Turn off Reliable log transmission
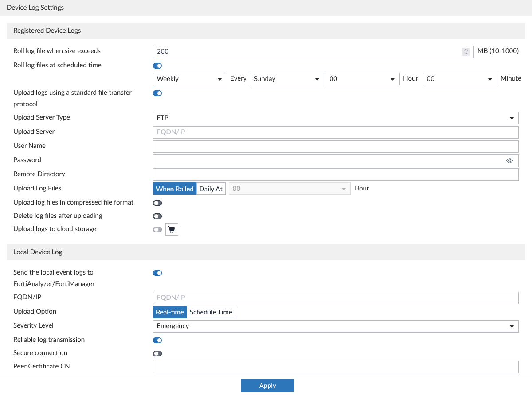This screenshot has height=395, width=532. coord(157,340)
